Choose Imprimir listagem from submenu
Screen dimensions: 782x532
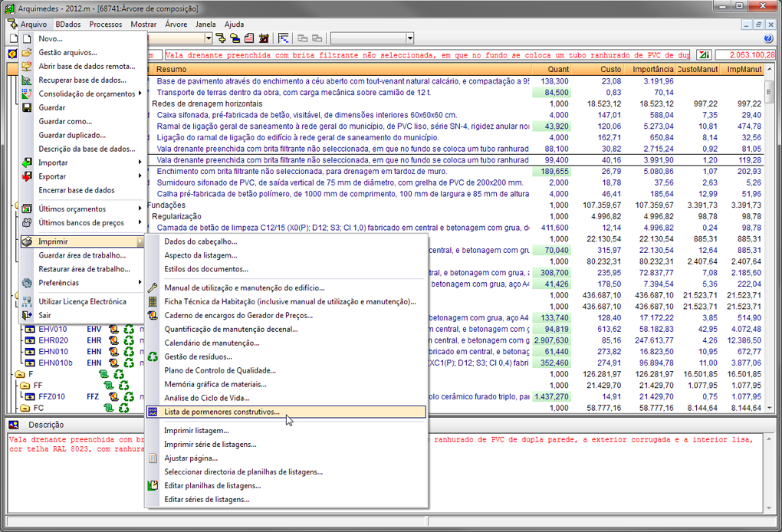pyautogui.click(x=196, y=431)
